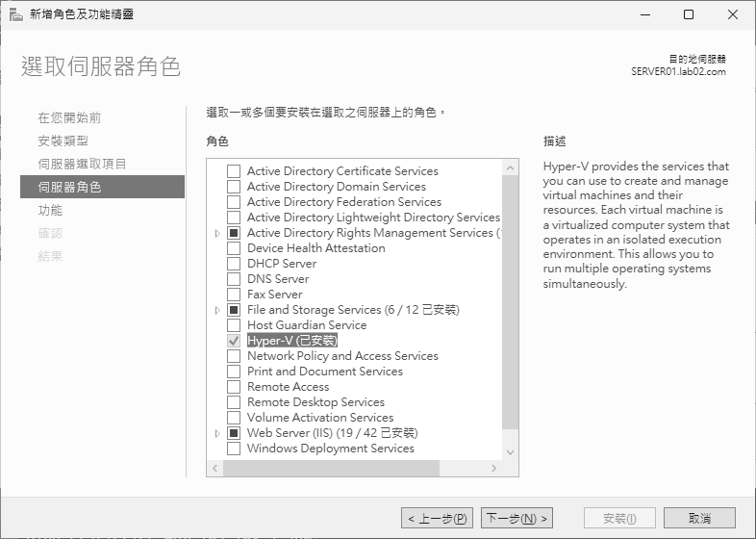Viewport: 756px width, 539px height.
Task: Check Active Directory Domain Services checkbox
Action: tap(234, 187)
